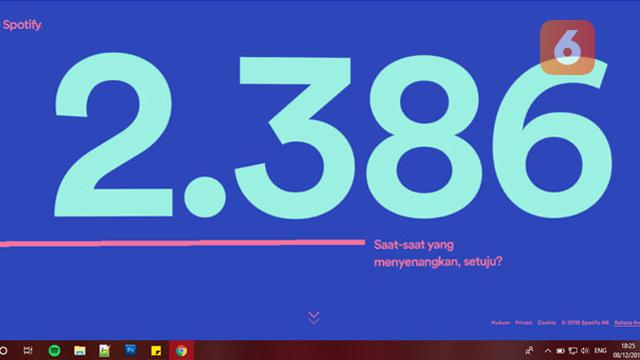Open Task View in the taskbar
Image resolution: width=640 pixels, height=360 pixels.
pos(28,351)
